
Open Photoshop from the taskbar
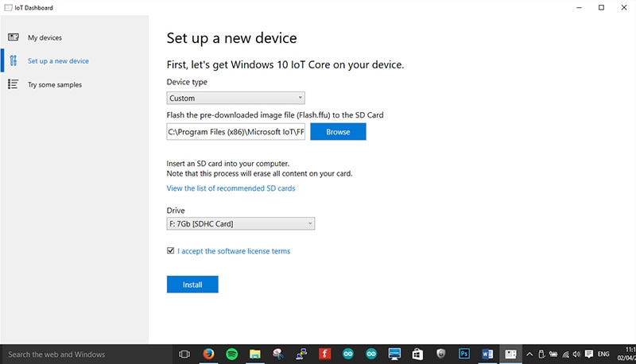tap(465, 354)
